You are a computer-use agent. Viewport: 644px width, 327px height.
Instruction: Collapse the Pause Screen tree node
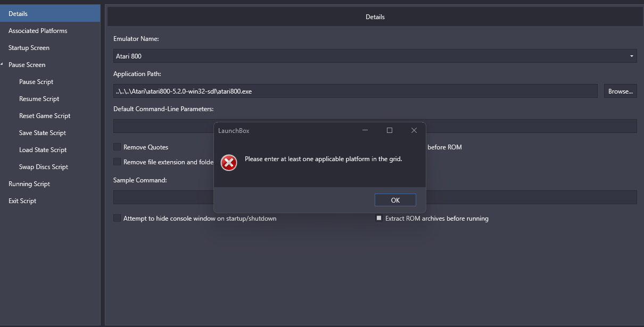[x=3, y=65]
